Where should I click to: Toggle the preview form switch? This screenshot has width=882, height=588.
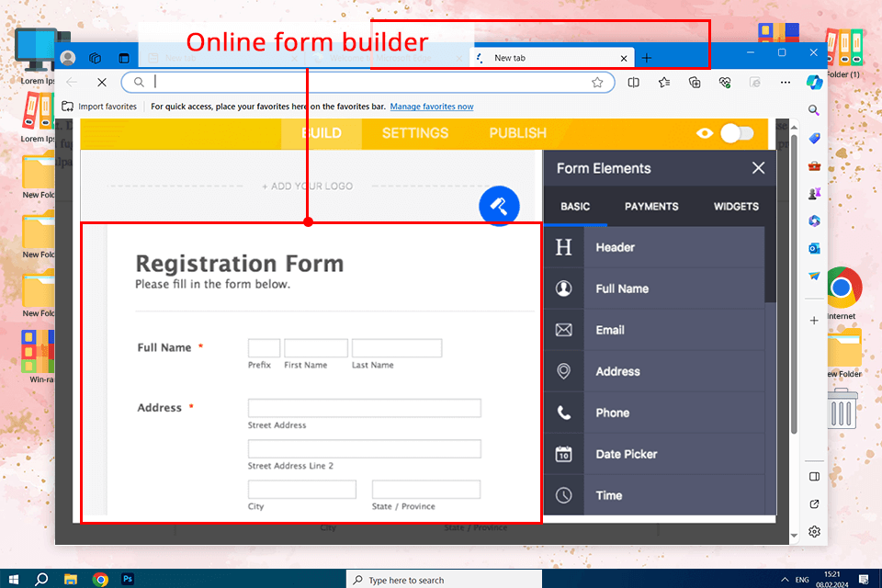(737, 133)
